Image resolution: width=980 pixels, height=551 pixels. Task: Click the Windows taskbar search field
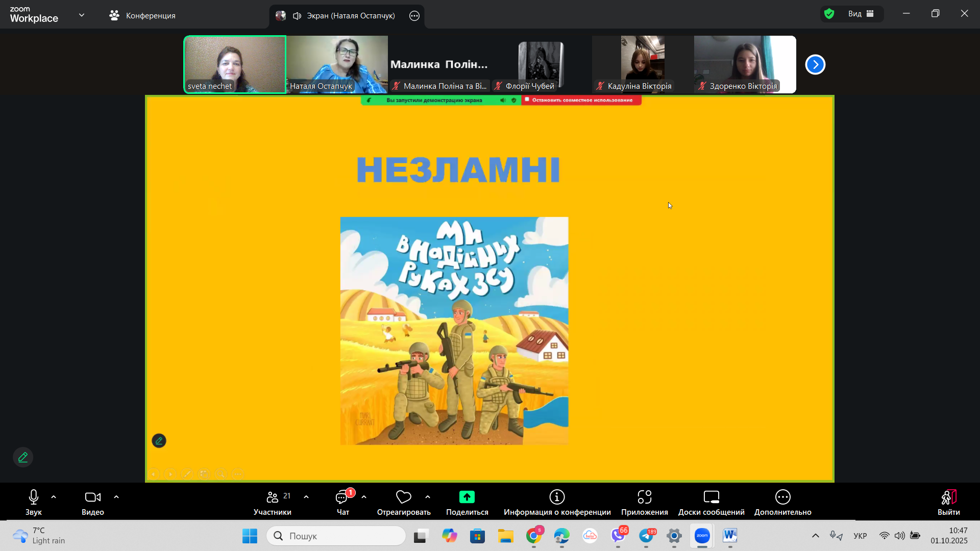337,536
